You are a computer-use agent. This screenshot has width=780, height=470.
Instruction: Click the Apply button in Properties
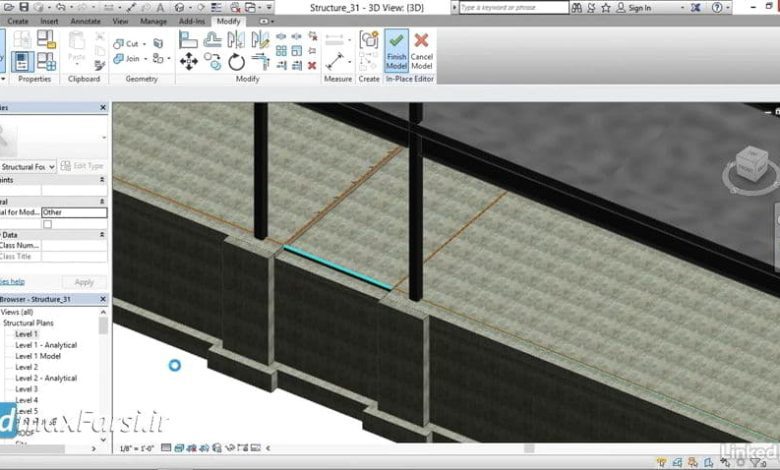click(84, 282)
